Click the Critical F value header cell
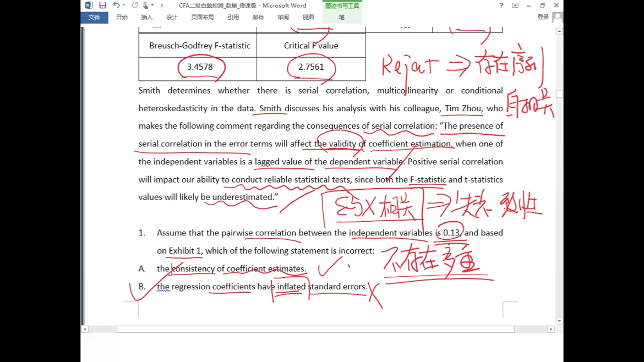 click(311, 46)
